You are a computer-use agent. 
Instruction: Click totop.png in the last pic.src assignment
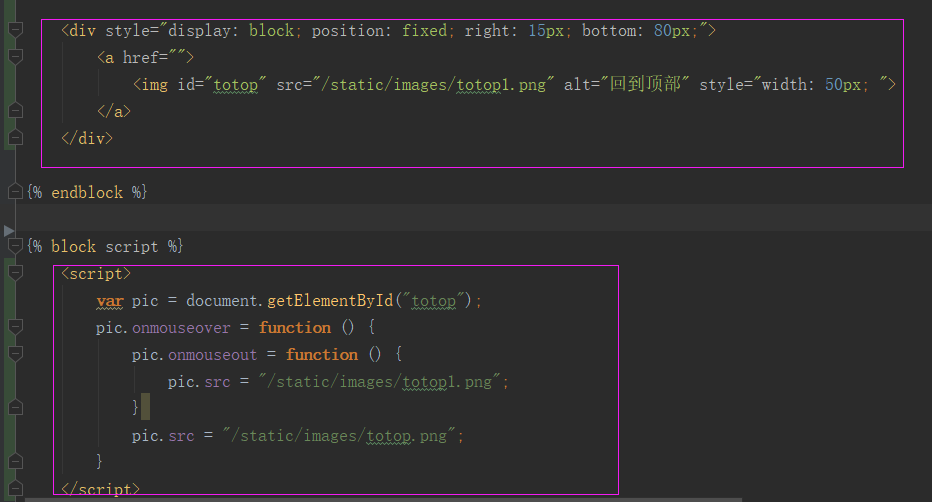pos(411,435)
